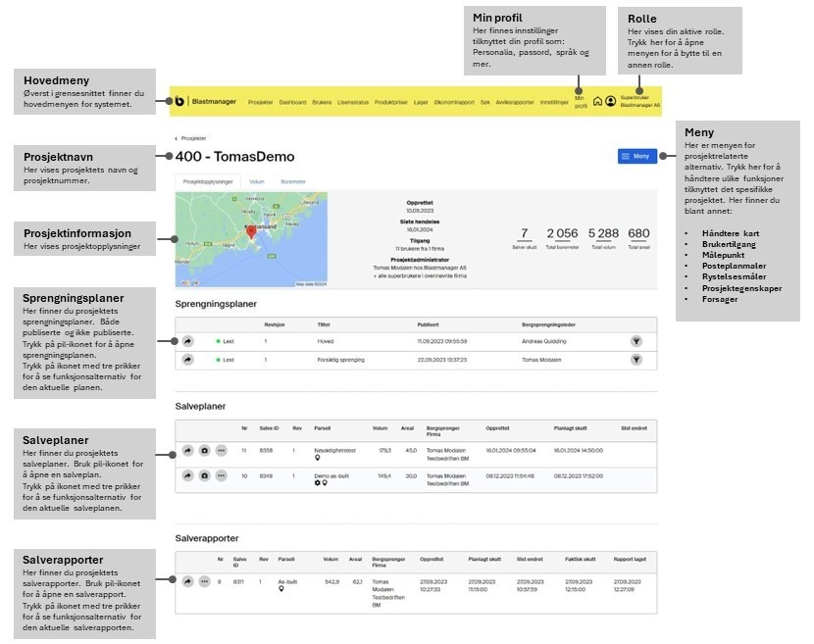Open the blue Meny project menu button

(x=636, y=156)
